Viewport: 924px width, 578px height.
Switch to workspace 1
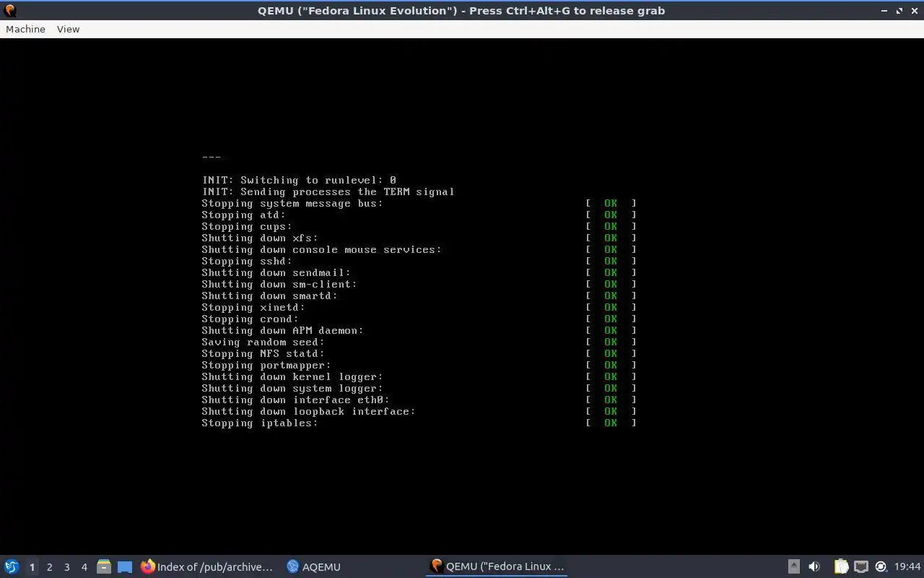pyautogui.click(x=32, y=567)
